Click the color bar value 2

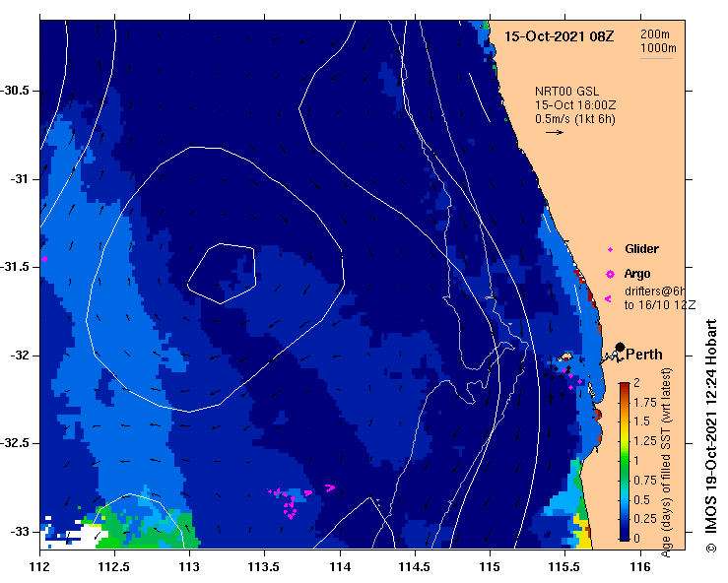coord(636,383)
